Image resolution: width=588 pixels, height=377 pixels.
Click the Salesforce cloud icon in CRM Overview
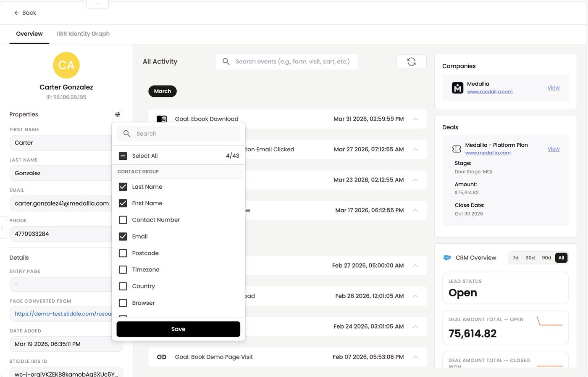point(447,258)
